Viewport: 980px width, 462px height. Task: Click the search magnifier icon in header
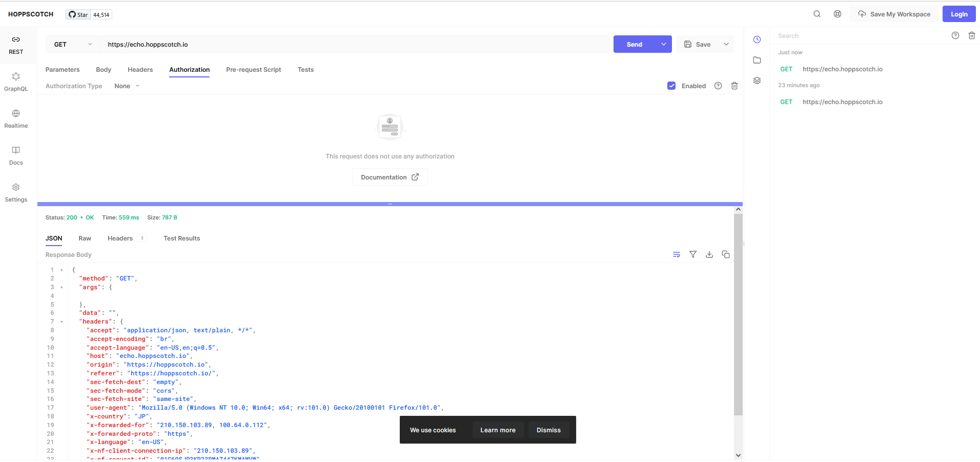click(x=817, y=14)
